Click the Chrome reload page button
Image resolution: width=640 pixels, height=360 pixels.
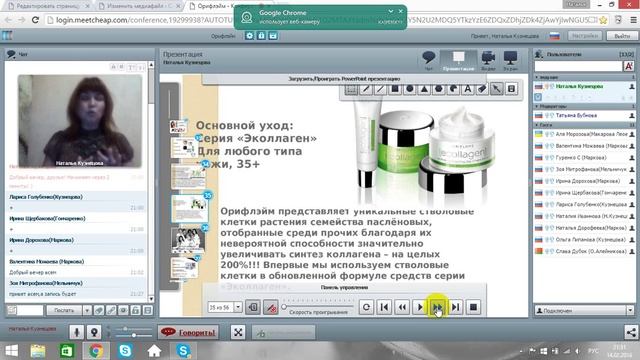35,20
